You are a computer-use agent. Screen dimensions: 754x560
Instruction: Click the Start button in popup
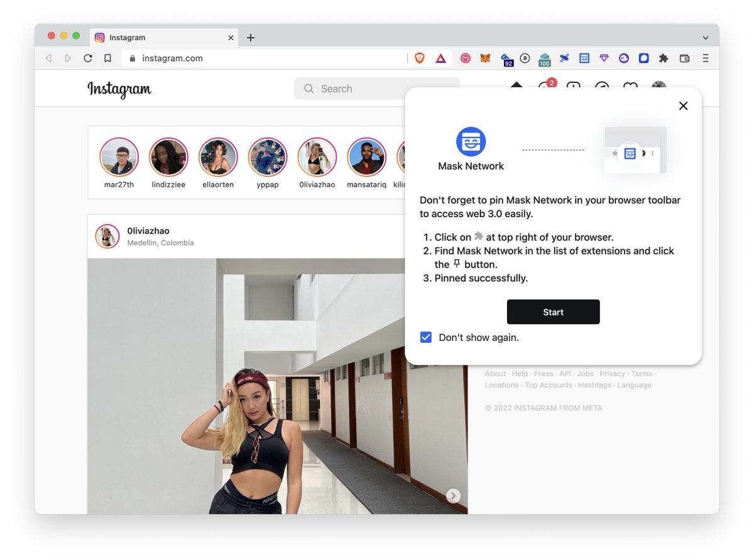tap(554, 312)
